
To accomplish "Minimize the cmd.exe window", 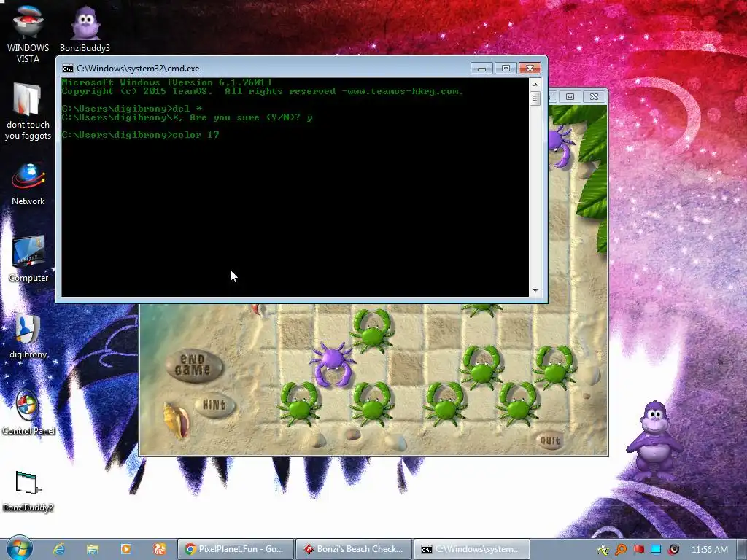I will [481, 69].
